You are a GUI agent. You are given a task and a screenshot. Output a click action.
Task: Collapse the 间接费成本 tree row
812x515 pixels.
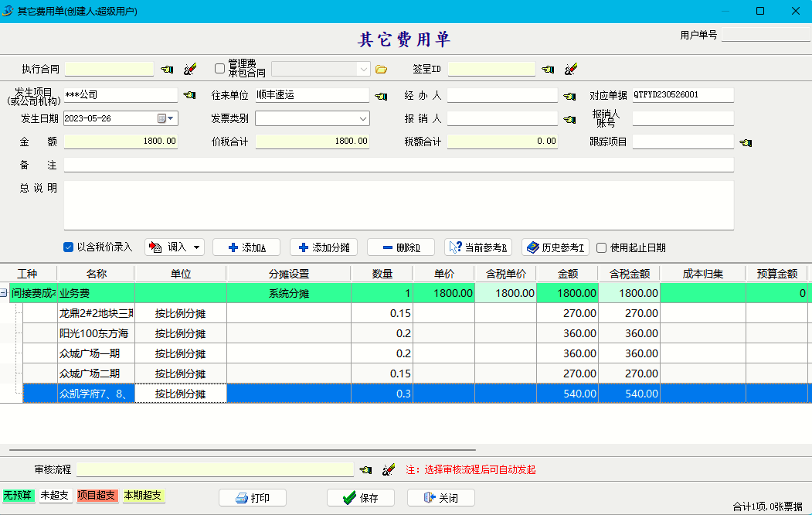point(4,294)
